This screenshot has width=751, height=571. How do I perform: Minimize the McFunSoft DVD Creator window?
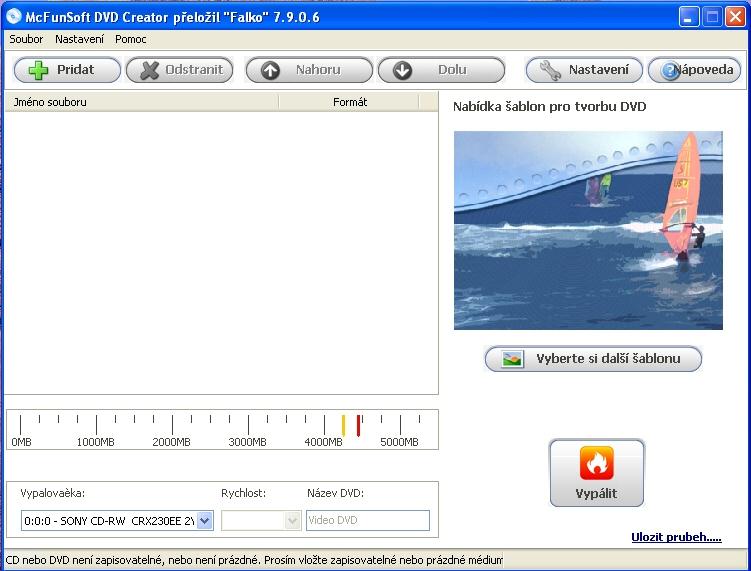(689, 17)
